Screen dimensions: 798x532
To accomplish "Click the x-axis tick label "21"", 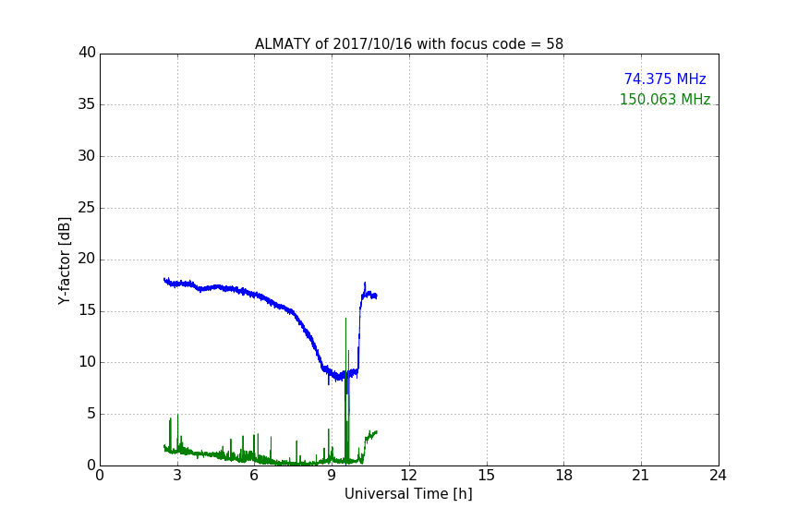I will [641, 476].
